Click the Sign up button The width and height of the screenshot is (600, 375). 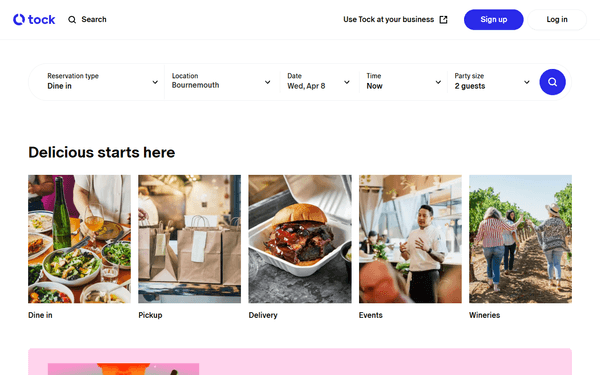[x=494, y=20]
